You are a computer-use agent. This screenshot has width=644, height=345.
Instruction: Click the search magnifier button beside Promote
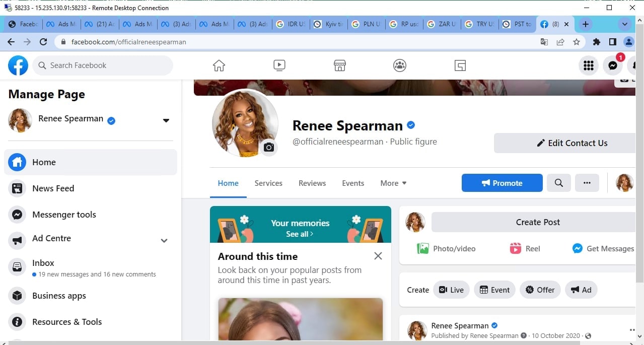click(x=559, y=183)
